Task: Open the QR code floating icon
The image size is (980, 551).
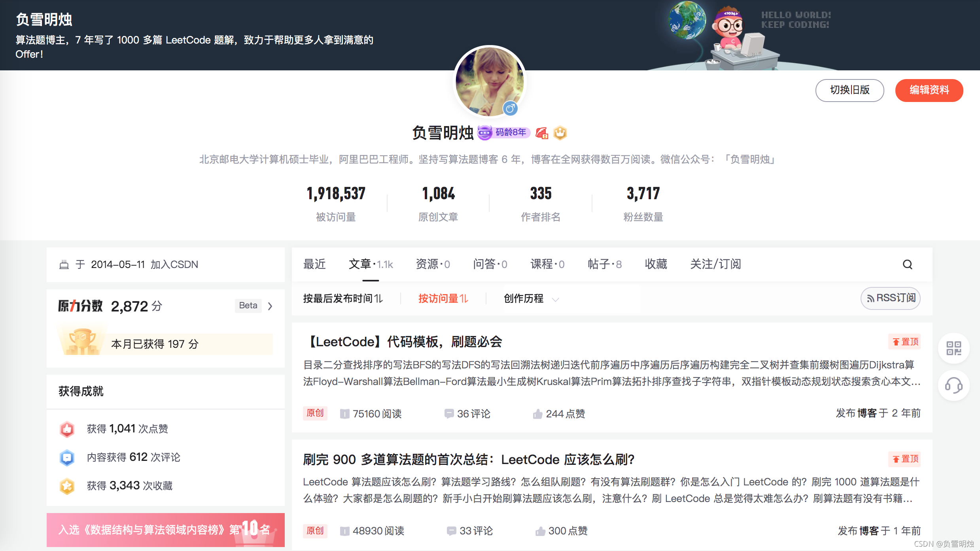Action: [x=954, y=348]
